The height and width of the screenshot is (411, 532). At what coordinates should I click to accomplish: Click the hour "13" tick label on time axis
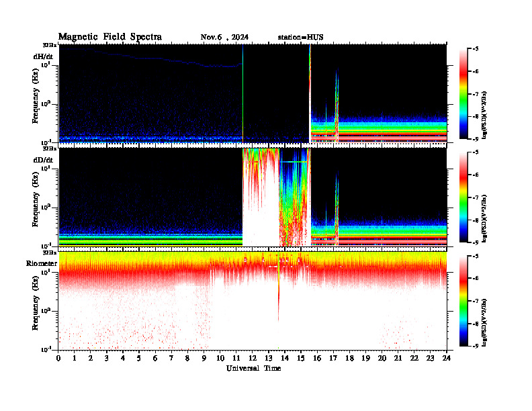(x=269, y=359)
